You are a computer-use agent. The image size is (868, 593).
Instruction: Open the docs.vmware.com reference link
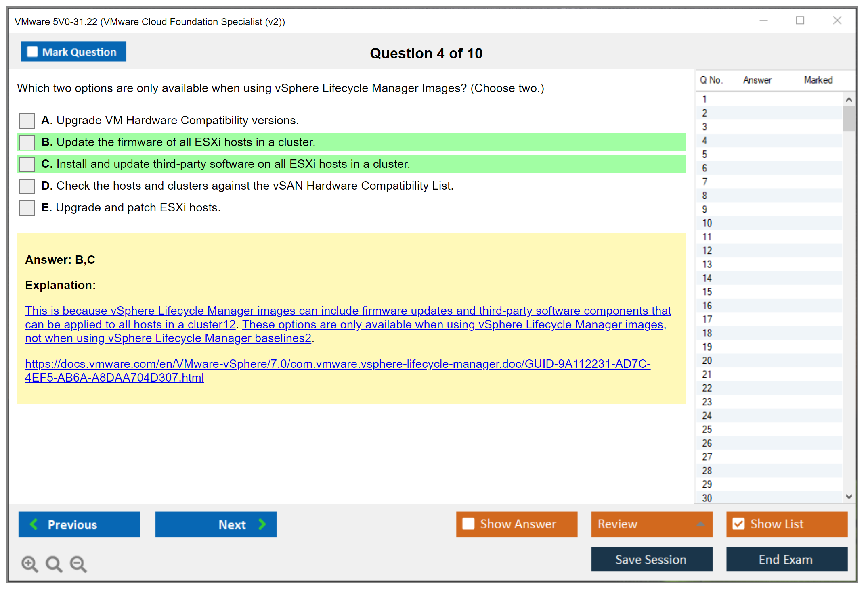[338, 364]
